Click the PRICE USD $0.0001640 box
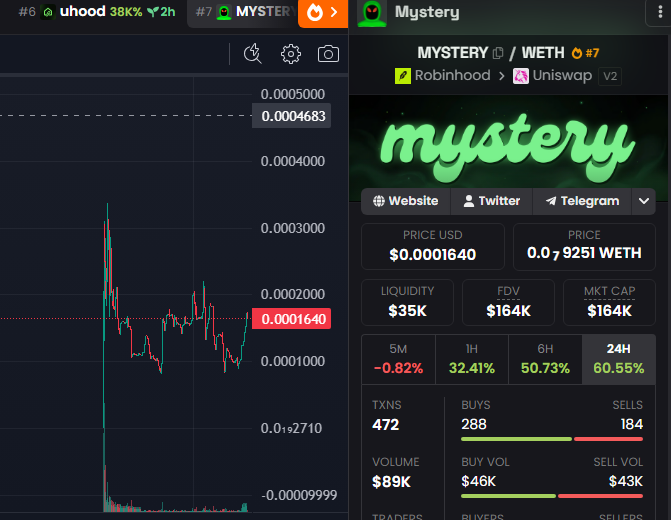 coord(433,247)
